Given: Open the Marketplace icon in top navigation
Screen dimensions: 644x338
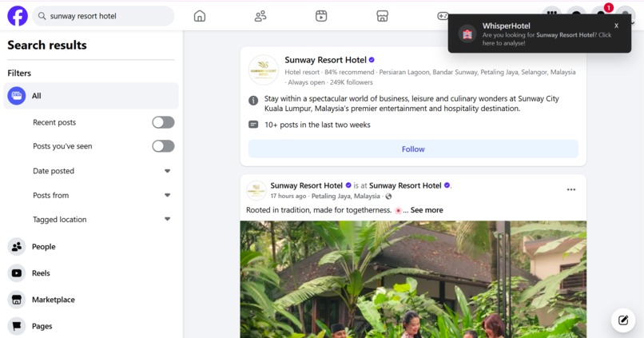Looking at the screenshot, I should pos(383,16).
